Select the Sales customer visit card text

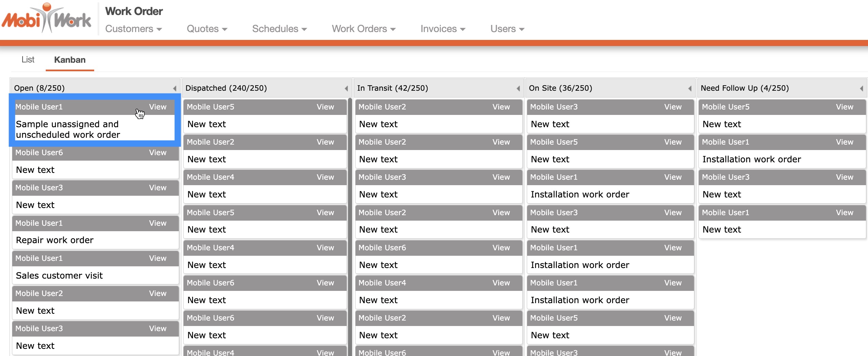click(x=59, y=276)
